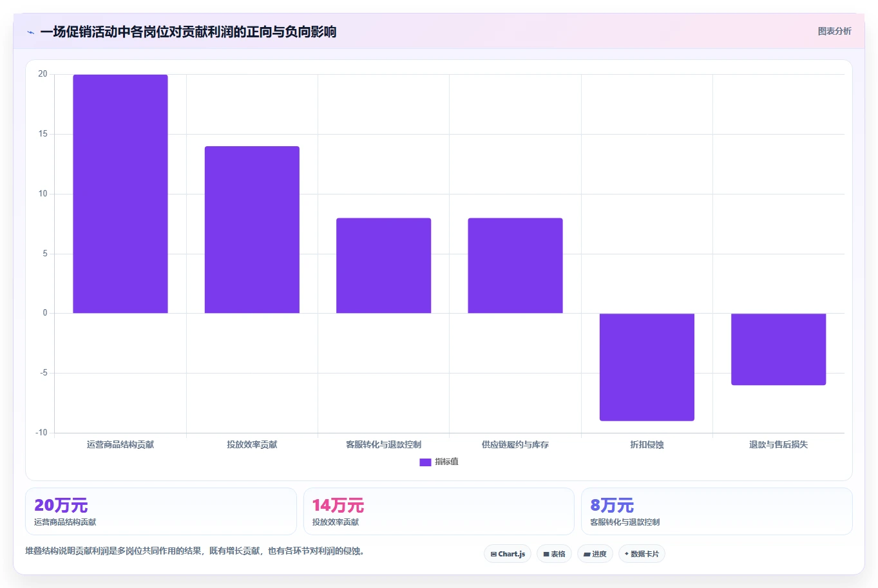
Task: Click the icon inside the 表格 tag
Action: click(546, 554)
